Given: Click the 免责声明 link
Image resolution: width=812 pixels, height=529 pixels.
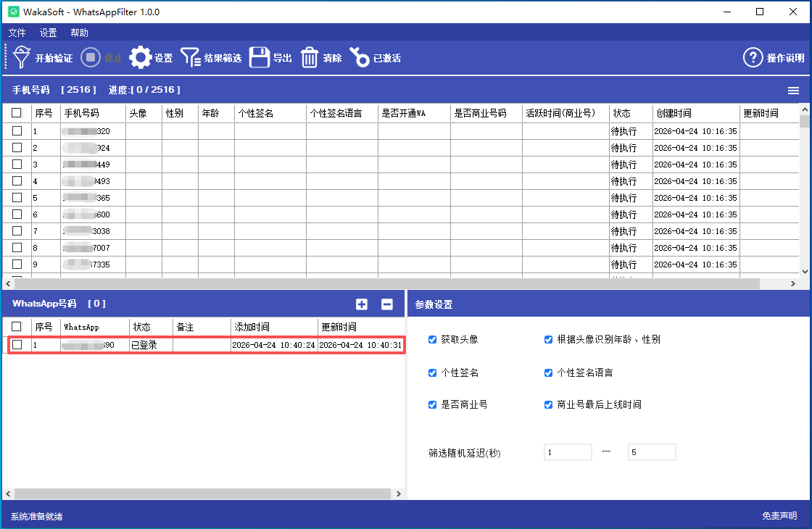Looking at the screenshot, I should click(x=779, y=516).
